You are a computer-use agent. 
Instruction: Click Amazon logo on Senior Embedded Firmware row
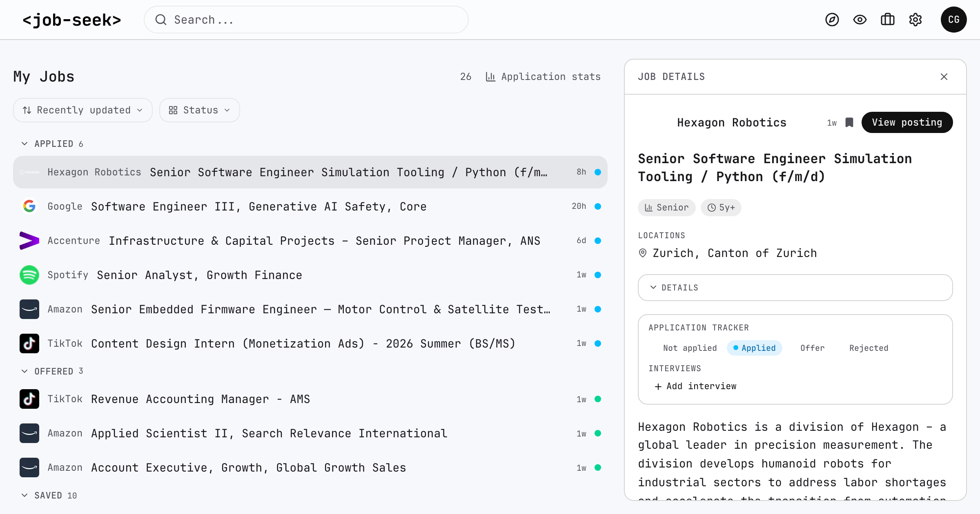tap(29, 309)
